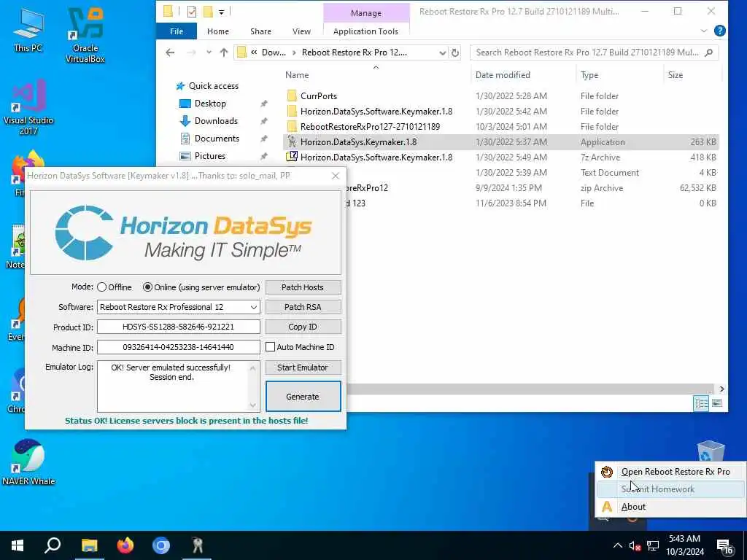
Task: Open NAVER Whale browser desktop shortcut
Action: (x=28, y=462)
